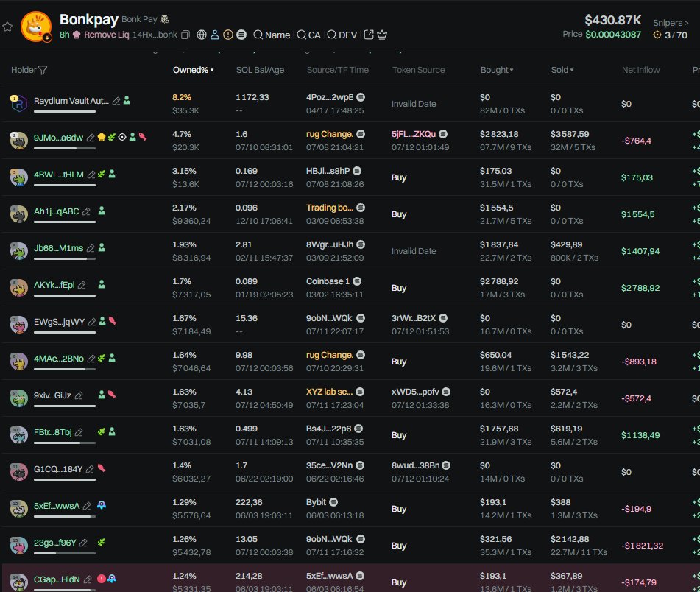Open the red fish badge on EWgS...jqWY
The height and width of the screenshot is (592, 700).
point(113,321)
